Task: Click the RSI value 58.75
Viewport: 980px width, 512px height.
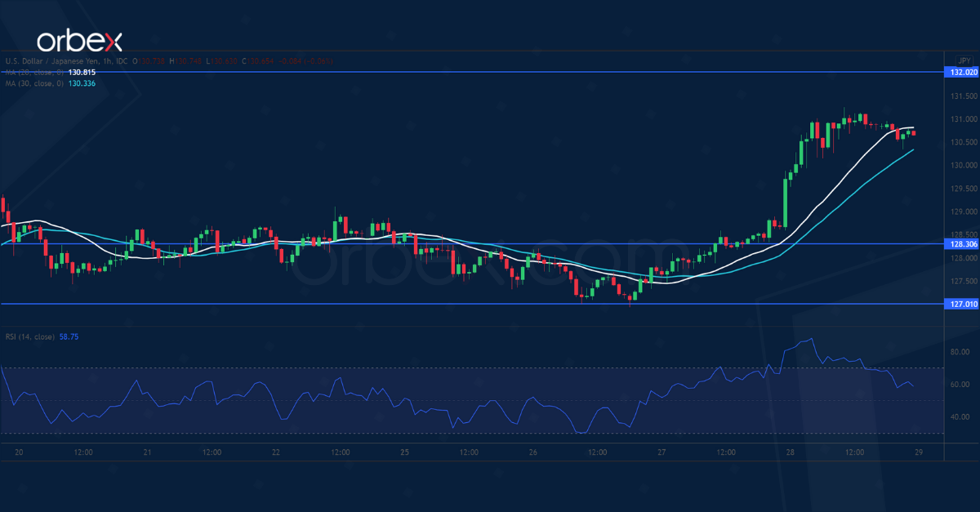Action: (x=68, y=337)
